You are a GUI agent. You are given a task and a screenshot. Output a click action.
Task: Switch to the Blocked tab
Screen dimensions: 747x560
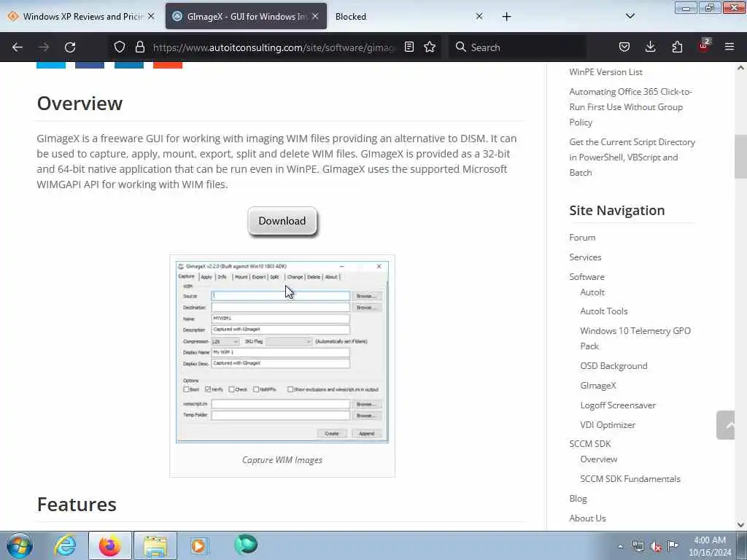click(405, 16)
